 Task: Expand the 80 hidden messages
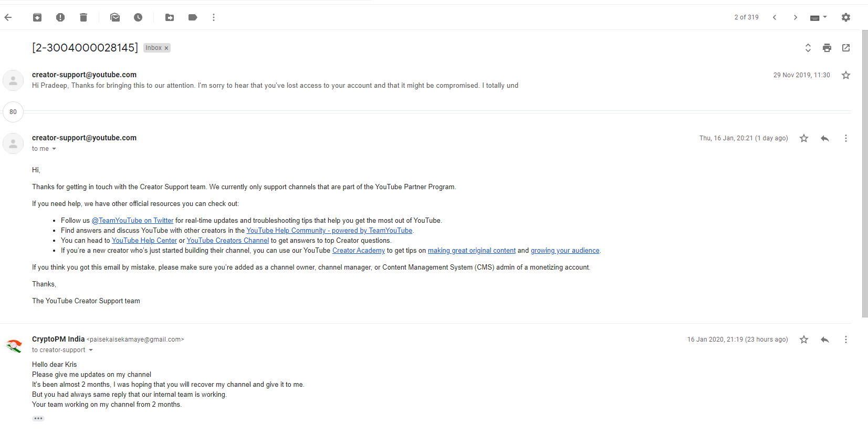(13, 111)
